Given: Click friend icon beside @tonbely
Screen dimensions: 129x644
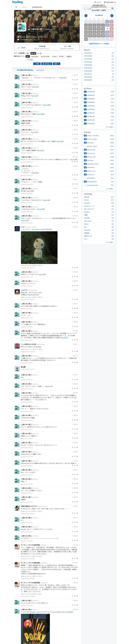Looking at the screenshot, I should [85, 160].
